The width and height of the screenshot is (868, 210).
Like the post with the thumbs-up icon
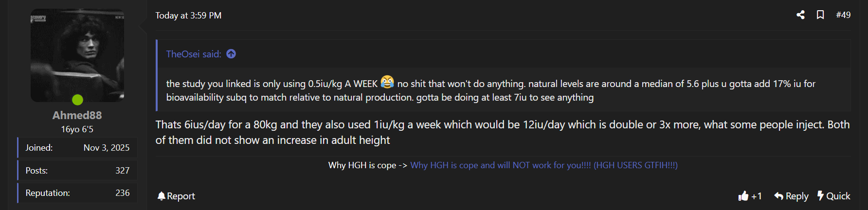[743, 196]
